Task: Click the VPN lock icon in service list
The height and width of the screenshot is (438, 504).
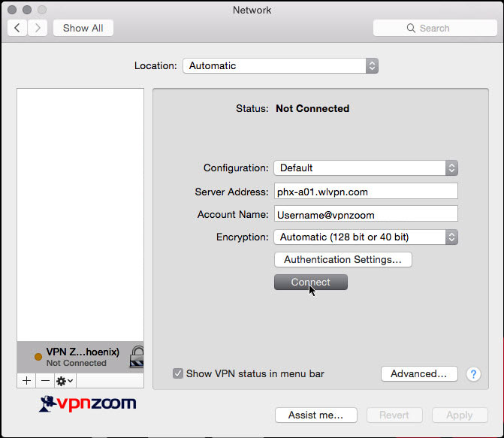Action: pyautogui.click(x=137, y=357)
